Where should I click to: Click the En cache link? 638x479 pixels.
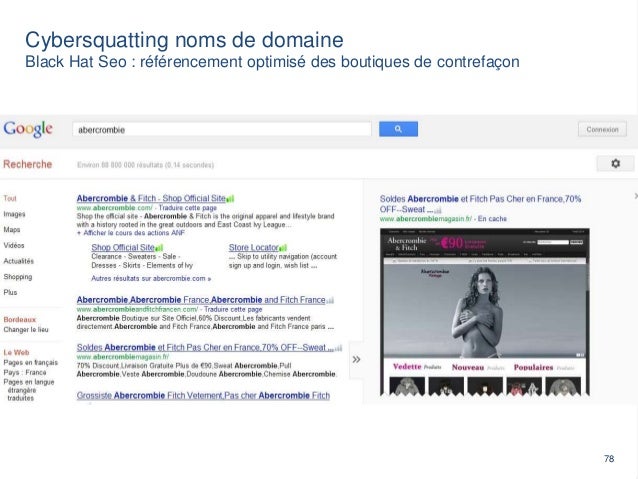[492, 219]
